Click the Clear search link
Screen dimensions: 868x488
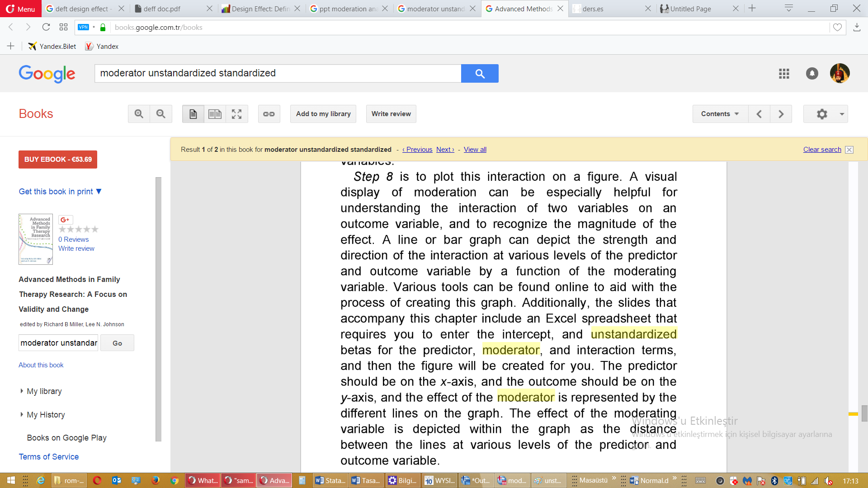tap(822, 150)
